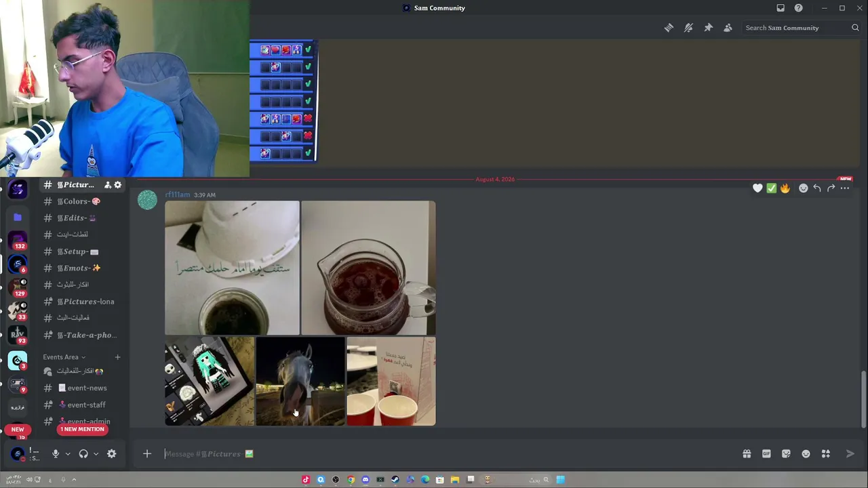The image size is (868, 488).
Task: Open the blue checklist grid image
Action: point(283,101)
